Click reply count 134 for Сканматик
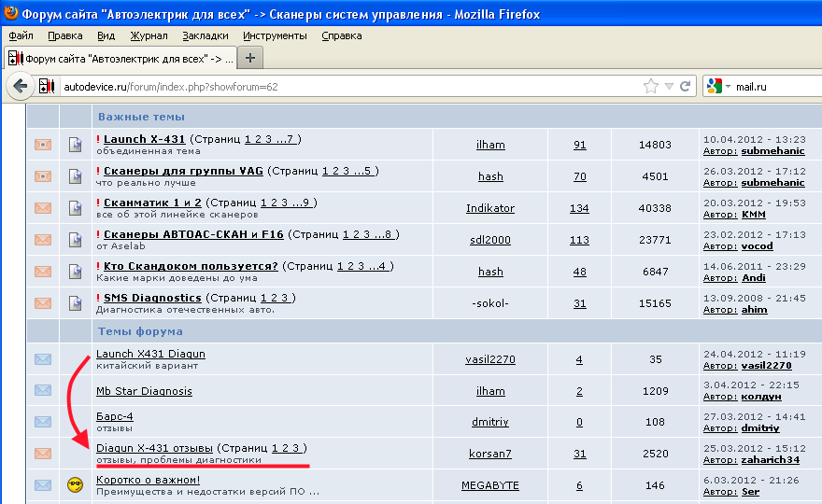The height and width of the screenshot is (504, 822). (x=579, y=208)
